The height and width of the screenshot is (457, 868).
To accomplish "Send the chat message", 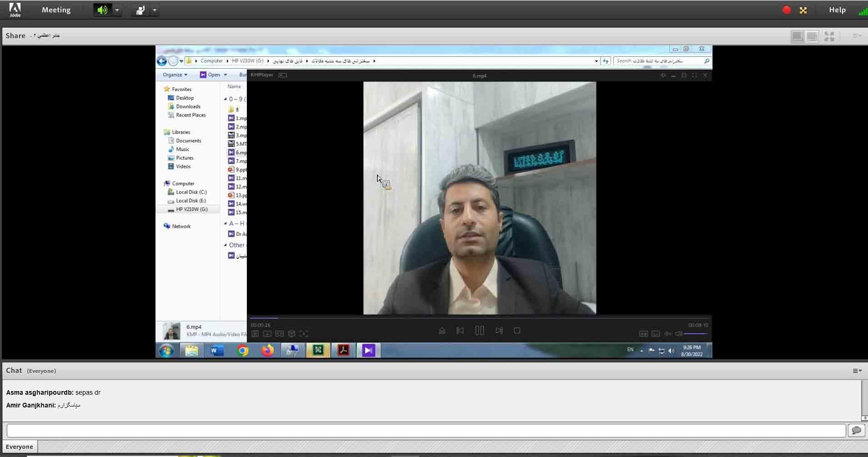I will 856,430.
